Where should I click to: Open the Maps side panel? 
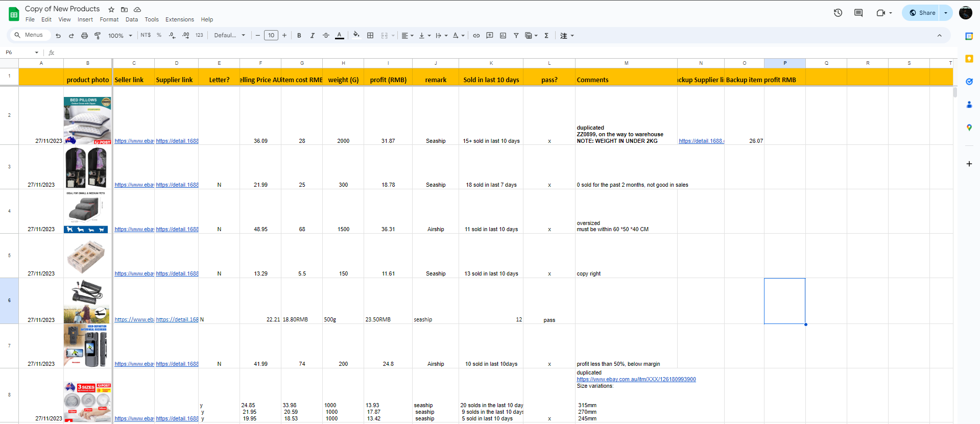tap(969, 128)
